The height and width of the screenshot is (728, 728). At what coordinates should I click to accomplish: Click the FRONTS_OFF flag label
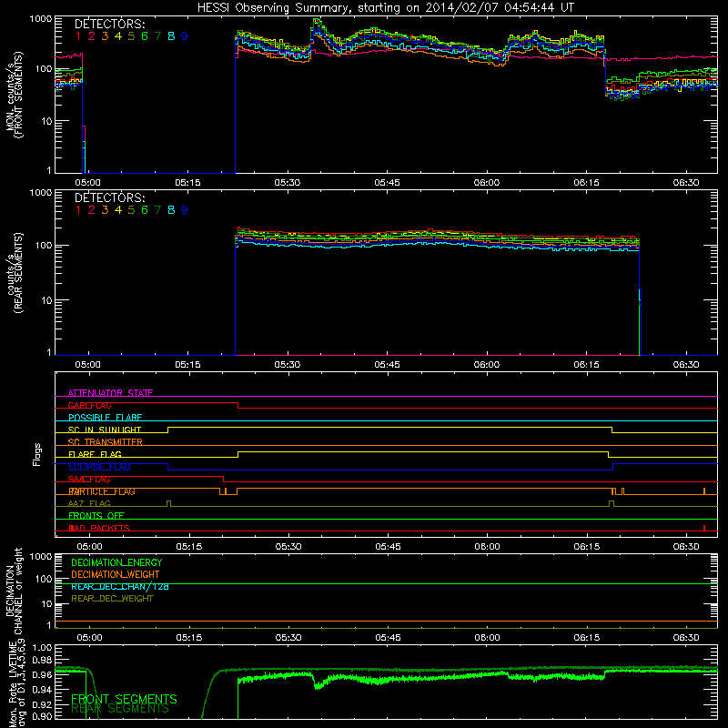96,516
